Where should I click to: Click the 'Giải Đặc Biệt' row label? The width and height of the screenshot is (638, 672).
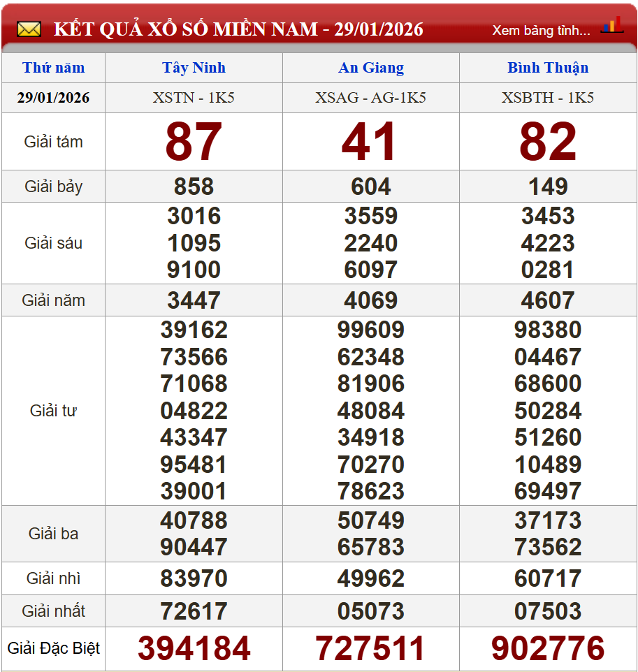tap(53, 648)
